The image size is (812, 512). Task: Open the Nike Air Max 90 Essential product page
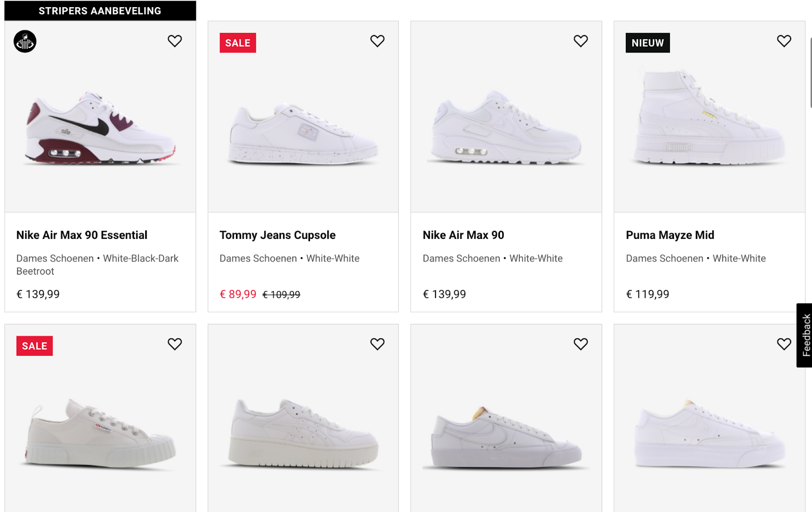coord(81,235)
